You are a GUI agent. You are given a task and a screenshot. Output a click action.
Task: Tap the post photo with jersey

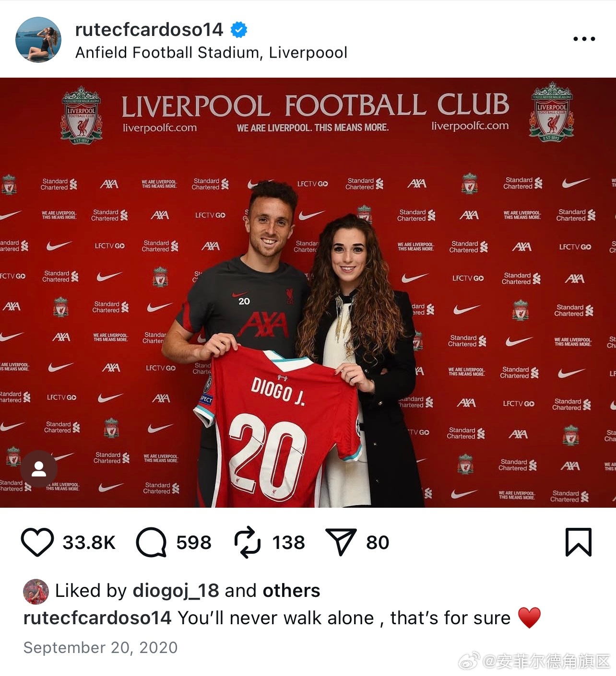(308, 292)
